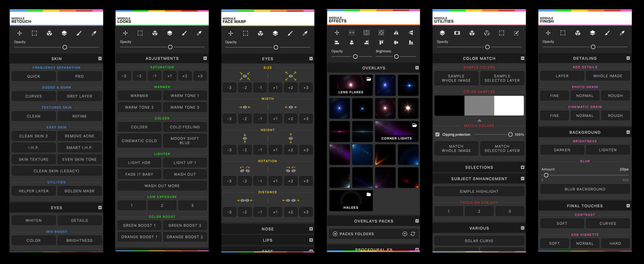The height and width of the screenshot is (264, 644).
Task: Apply the Cinematic Cold look
Action: tap(139, 141)
